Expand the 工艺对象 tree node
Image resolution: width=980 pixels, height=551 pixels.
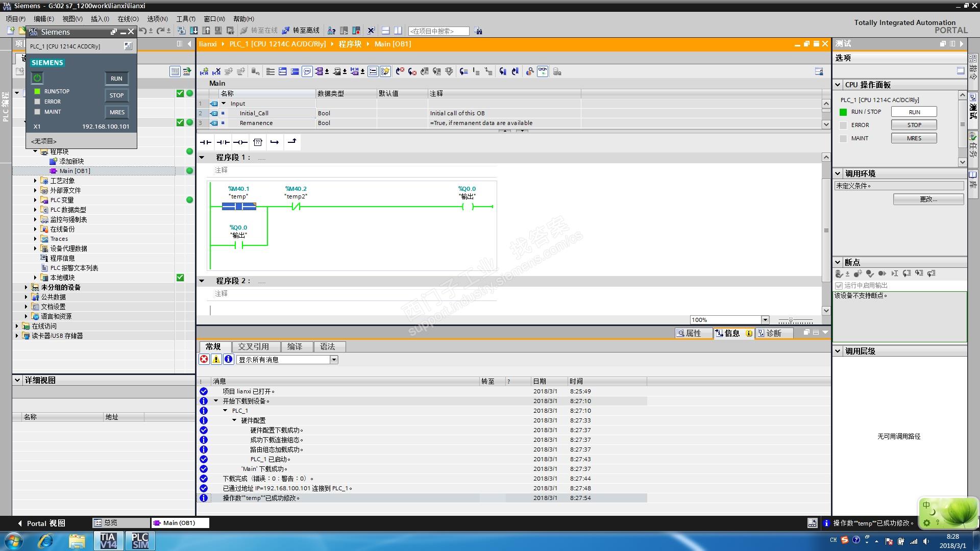[x=35, y=181]
